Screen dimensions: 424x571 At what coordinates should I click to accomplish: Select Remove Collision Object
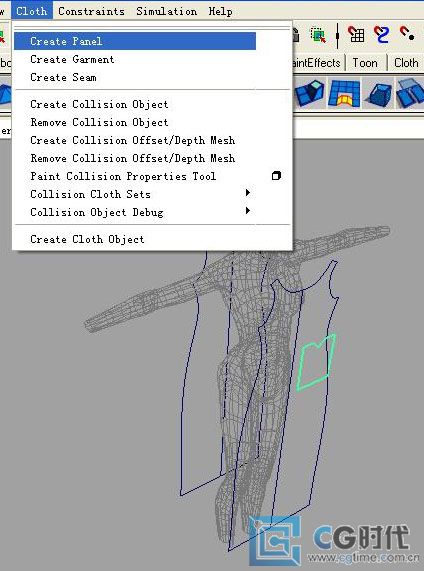click(99, 122)
